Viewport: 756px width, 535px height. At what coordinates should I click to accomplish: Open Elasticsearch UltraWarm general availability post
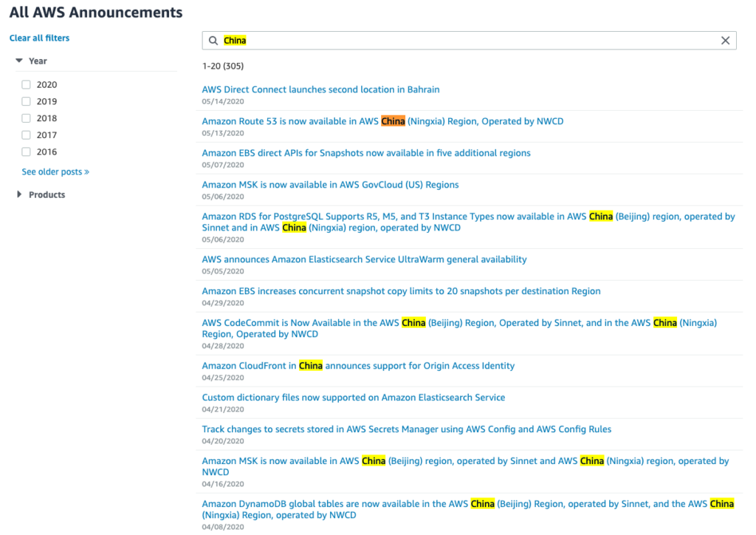click(364, 259)
